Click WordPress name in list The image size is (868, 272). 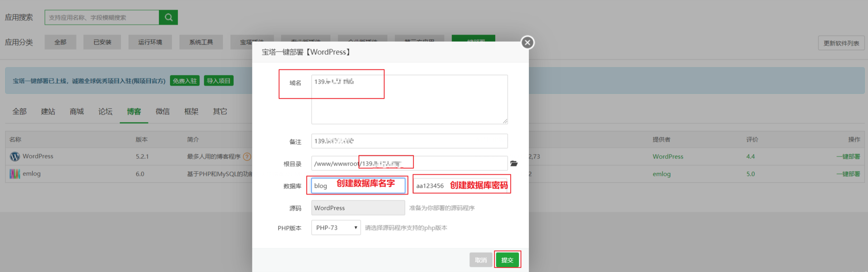coord(38,156)
